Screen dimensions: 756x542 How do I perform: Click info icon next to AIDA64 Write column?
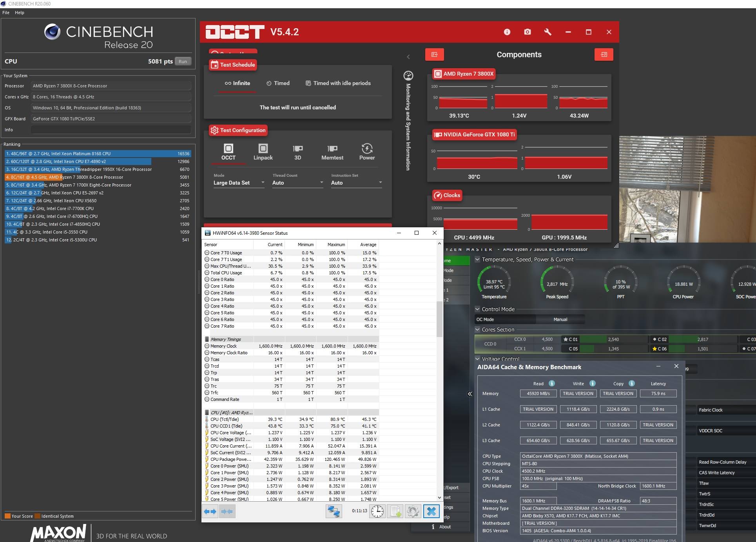pyautogui.click(x=593, y=384)
